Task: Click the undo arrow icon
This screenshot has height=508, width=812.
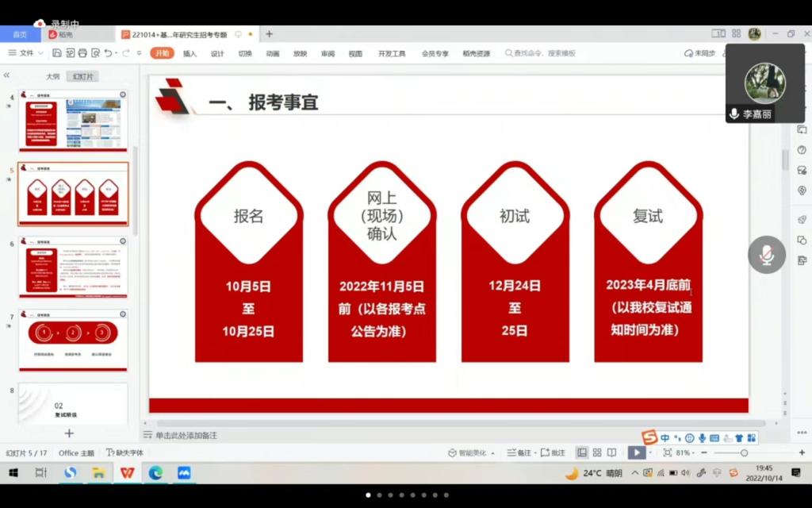Action: 108,53
